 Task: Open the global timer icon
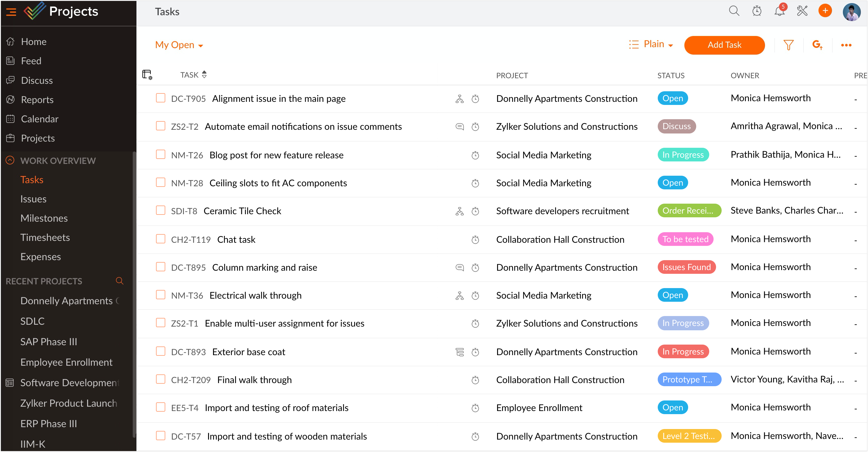[756, 11]
